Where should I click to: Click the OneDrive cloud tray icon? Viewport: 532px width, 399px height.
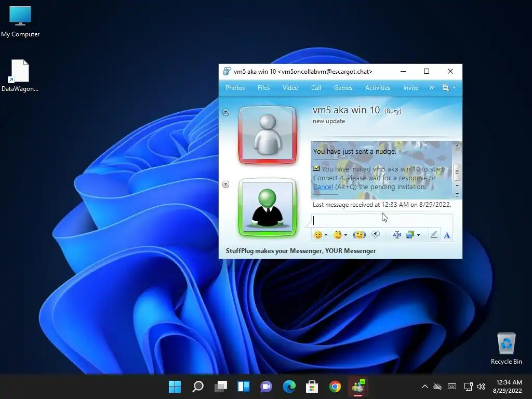coord(437,387)
